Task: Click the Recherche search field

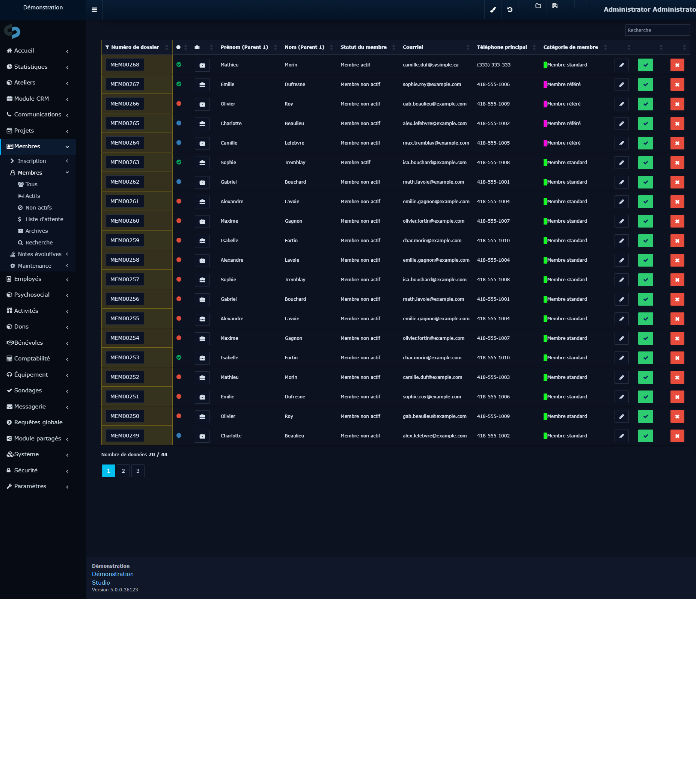Action: (657, 30)
